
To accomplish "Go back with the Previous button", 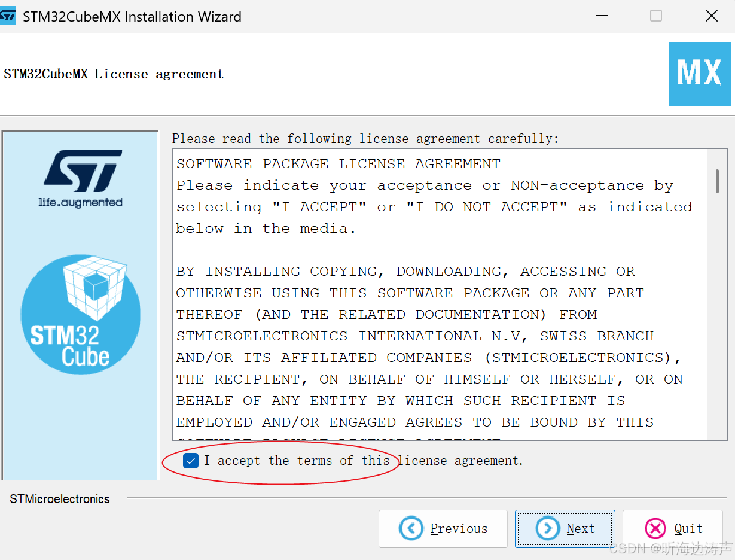I will [443, 529].
